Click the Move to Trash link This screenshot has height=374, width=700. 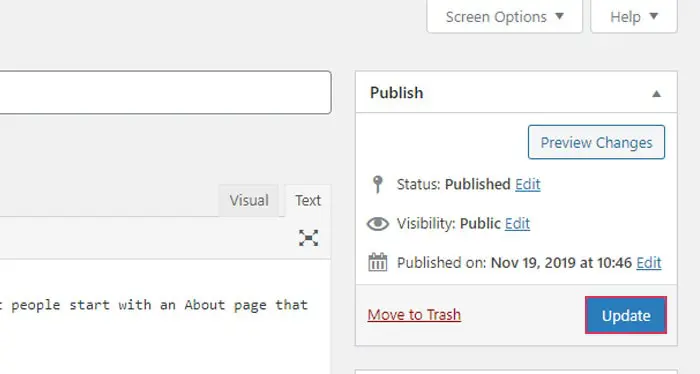(414, 315)
